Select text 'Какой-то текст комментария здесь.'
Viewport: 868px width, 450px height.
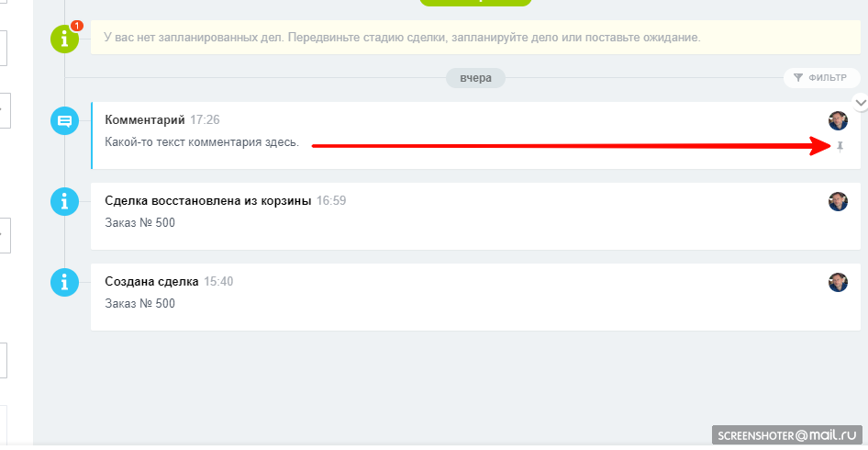(x=202, y=142)
